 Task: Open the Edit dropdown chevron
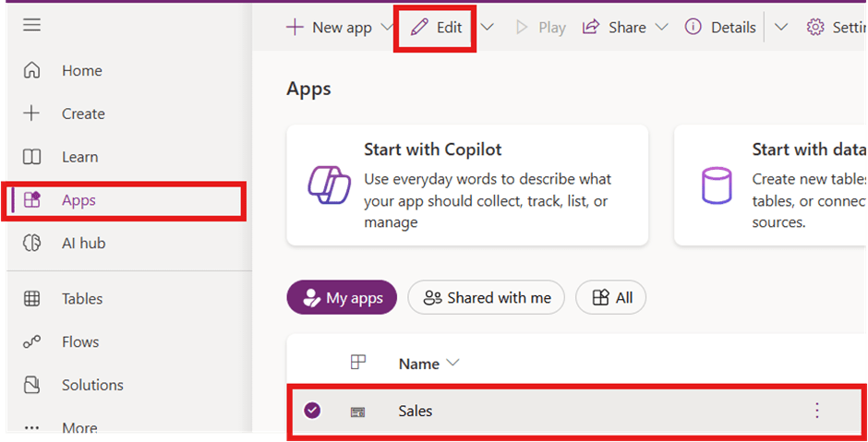pos(487,28)
